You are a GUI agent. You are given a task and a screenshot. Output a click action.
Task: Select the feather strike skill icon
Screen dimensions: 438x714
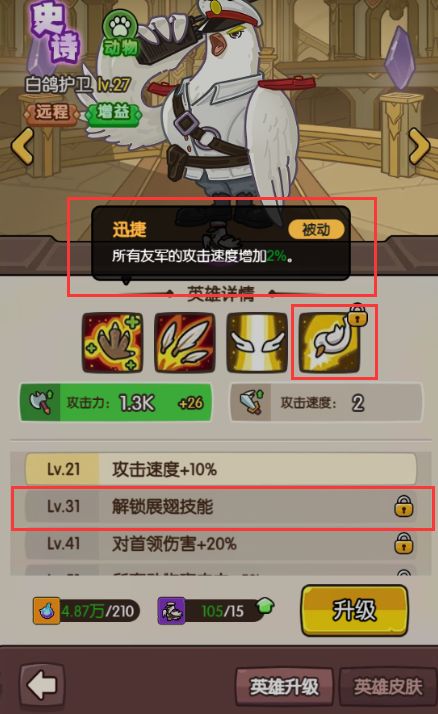pyautogui.click(x=185, y=342)
